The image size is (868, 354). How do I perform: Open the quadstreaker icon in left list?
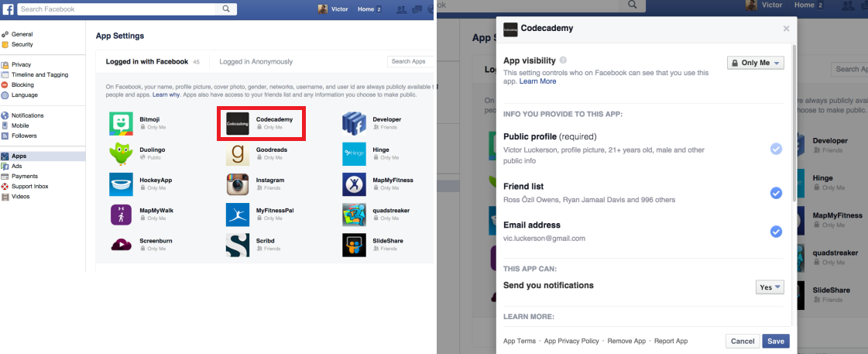click(354, 215)
